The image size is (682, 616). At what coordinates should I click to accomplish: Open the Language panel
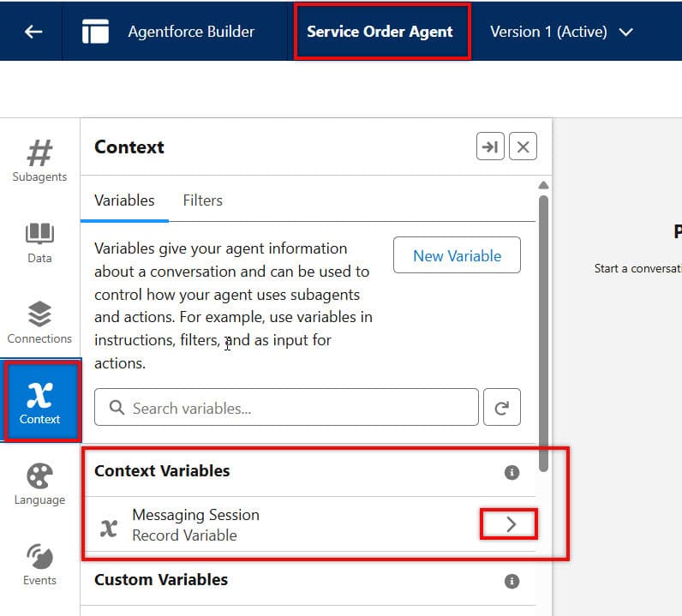39,484
